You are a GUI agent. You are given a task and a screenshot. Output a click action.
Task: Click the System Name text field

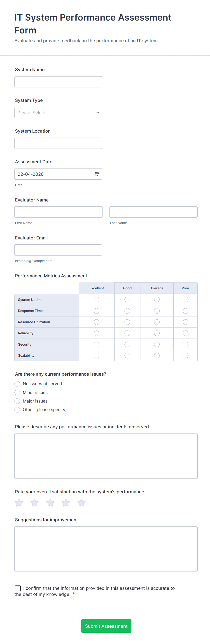coord(58,82)
